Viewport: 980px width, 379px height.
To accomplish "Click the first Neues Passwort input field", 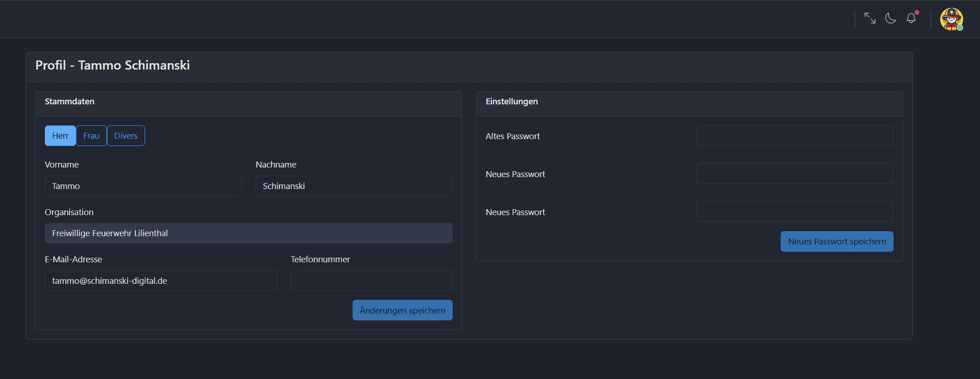I will (794, 174).
